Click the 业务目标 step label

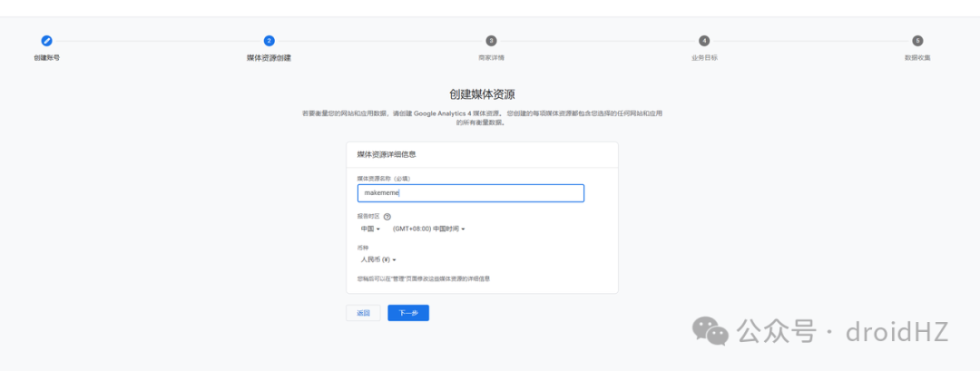704,57
